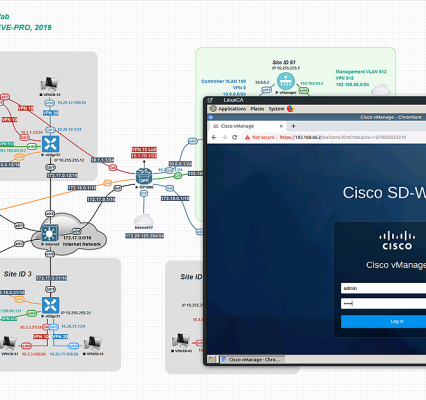Click the Cisco logo on the login panel
Viewport: 426px width, 400px height.
[397, 241]
